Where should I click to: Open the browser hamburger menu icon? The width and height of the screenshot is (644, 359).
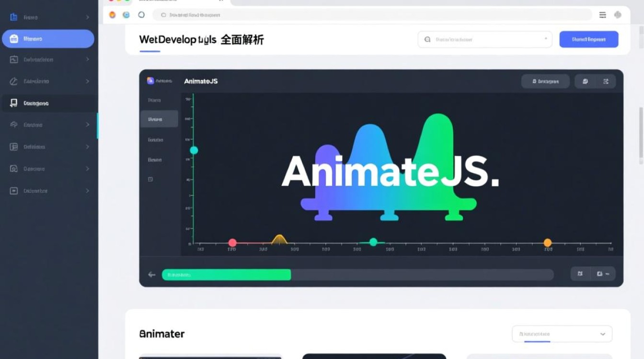click(x=602, y=15)
